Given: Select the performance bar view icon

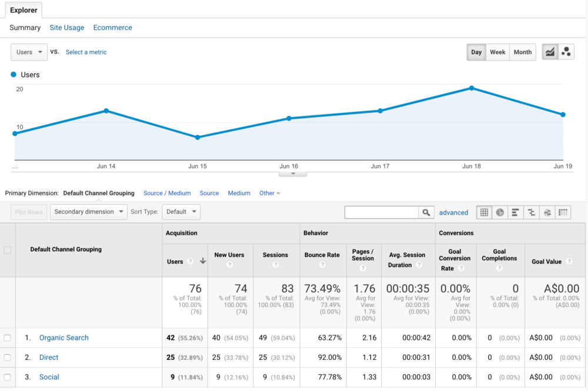Looking at the screenshot, I should 516,212.
